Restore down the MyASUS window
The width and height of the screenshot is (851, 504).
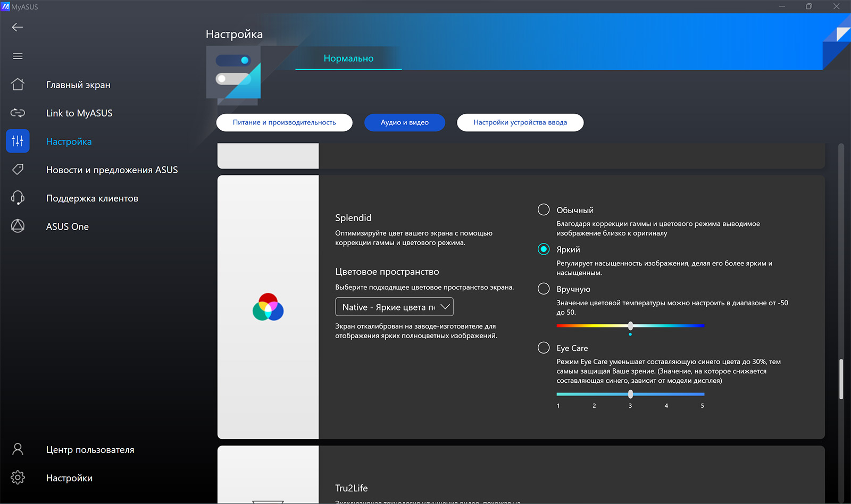coord(809,6)
